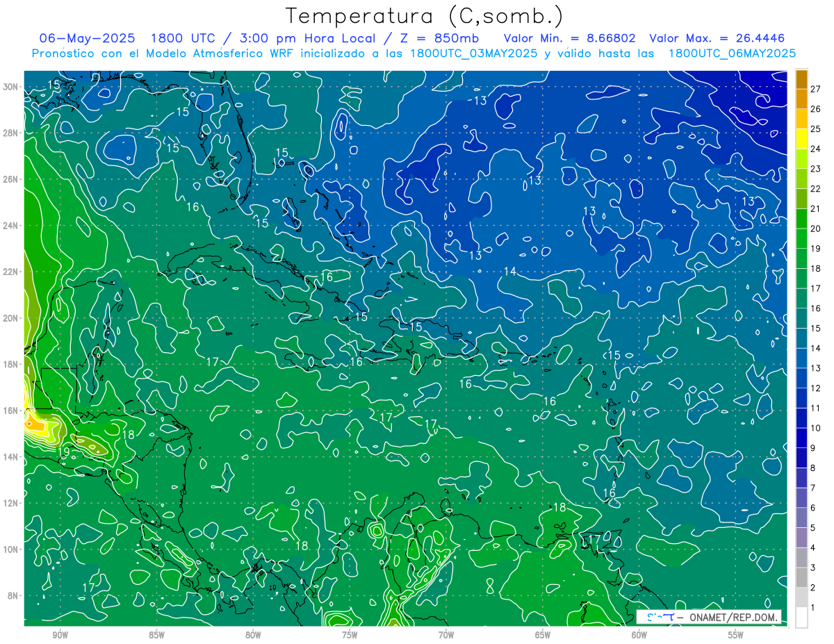
Task: Click value "8" on the color scale
Action: coord(813,468)
